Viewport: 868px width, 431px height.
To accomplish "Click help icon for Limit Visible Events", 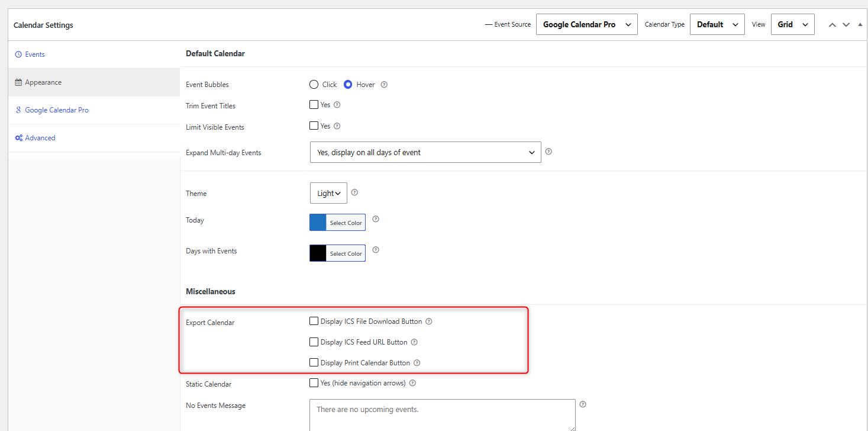I will pyautogui.click(x=337, y=126).
